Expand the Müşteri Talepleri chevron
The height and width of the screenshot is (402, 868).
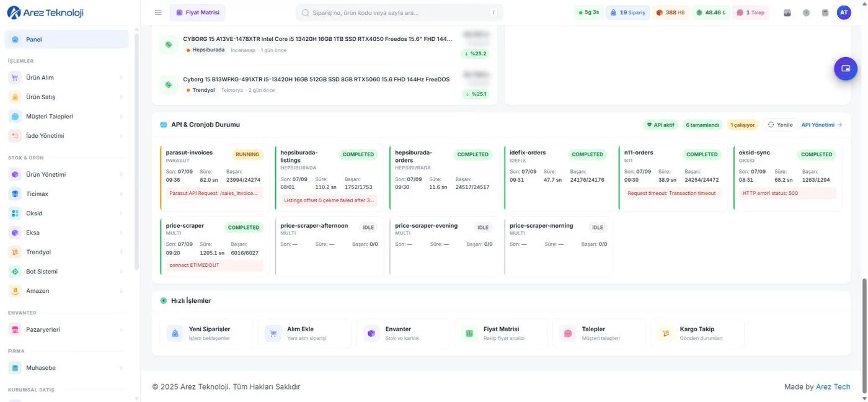121,117
